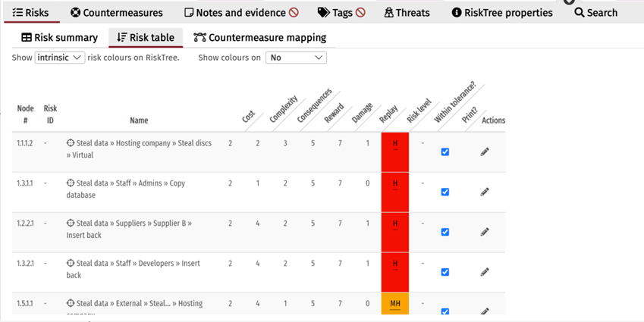
Task: Select node number 1.2.2.1 cell
Action: [x=24, y=224]
